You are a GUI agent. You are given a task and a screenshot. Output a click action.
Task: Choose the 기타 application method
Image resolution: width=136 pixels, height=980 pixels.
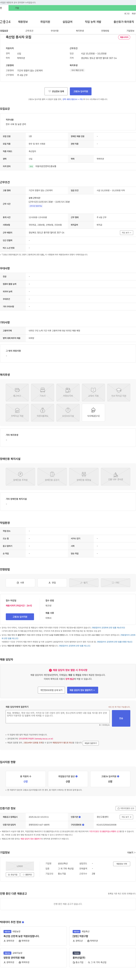(x=115, y=582)
